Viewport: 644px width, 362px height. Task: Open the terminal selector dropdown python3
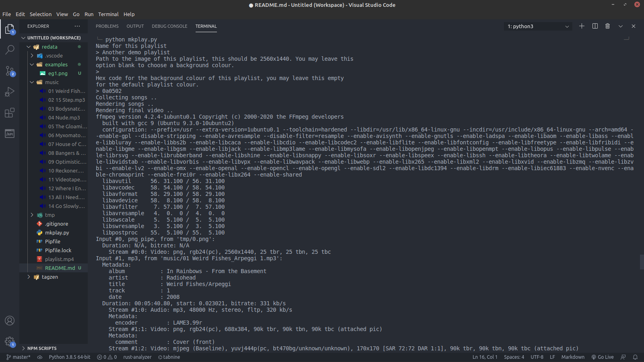538,26
